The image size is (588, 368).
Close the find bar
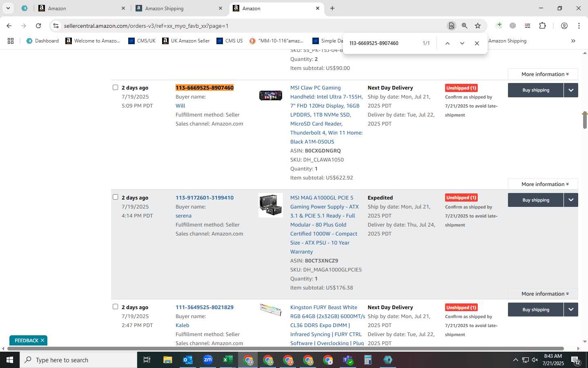coord(477,43)
